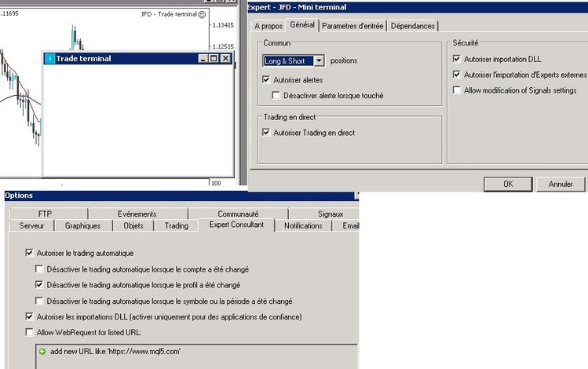Enable Allow WebRequest for listed URL
The width and height of the screenshot is (588, 369).
pos(29,332)
